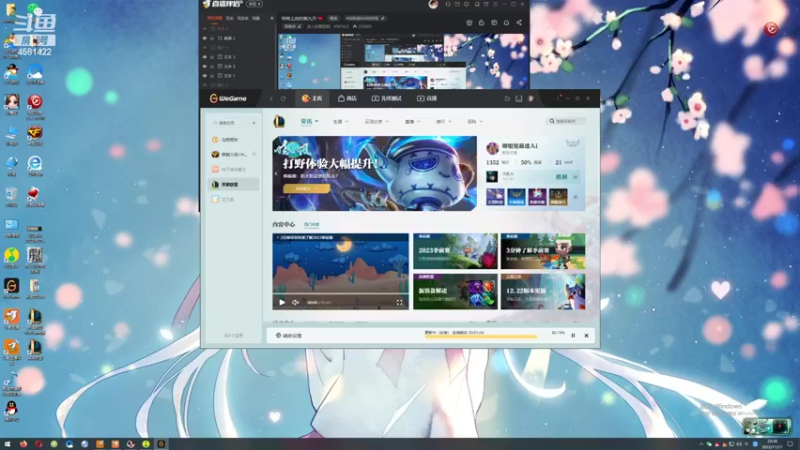The image size is (800, 450).
Task: Click the yellow update progress bar
Action: tap(481, 337)
